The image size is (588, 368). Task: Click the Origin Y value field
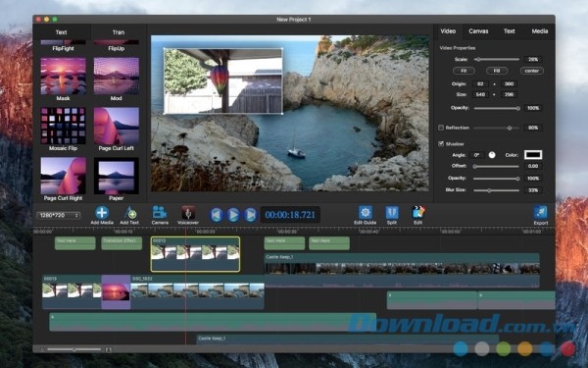[x=509, y=83]
